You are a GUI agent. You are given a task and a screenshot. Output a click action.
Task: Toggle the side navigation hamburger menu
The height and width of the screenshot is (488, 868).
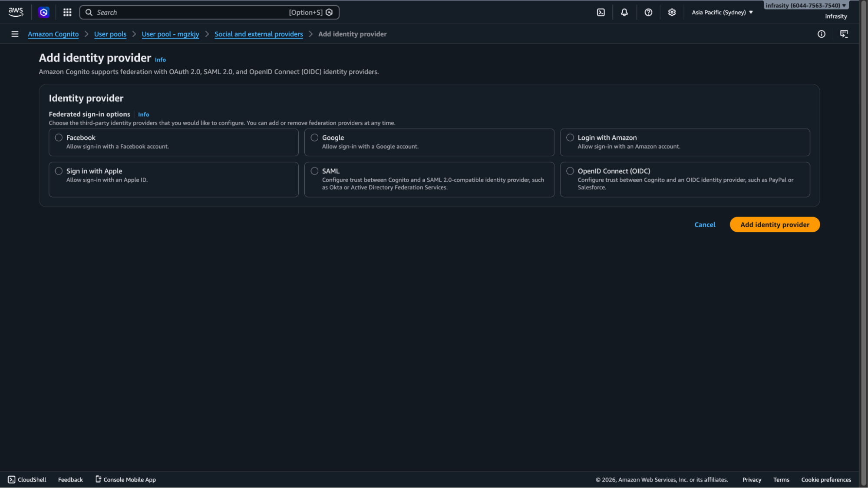point(15,34)
